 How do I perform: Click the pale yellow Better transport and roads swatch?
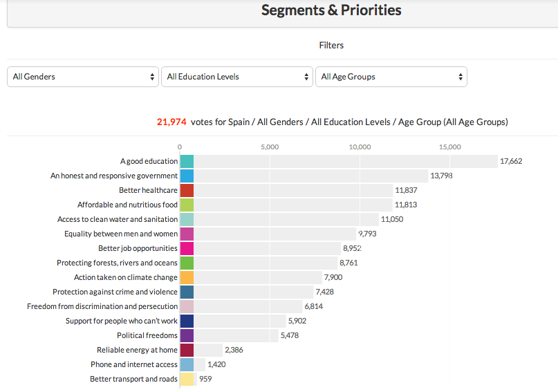pos(187,379)
